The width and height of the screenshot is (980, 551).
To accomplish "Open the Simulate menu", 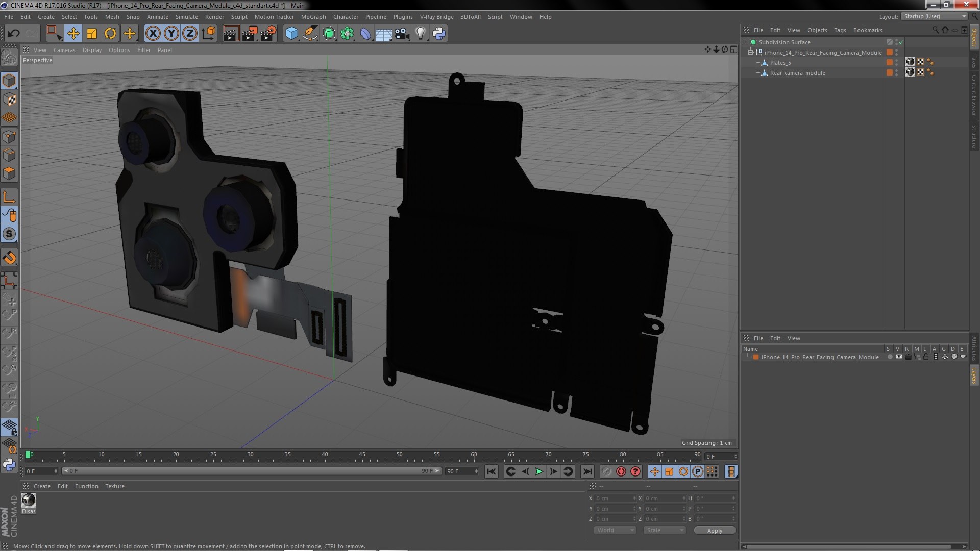I will (x=186, y=17).
